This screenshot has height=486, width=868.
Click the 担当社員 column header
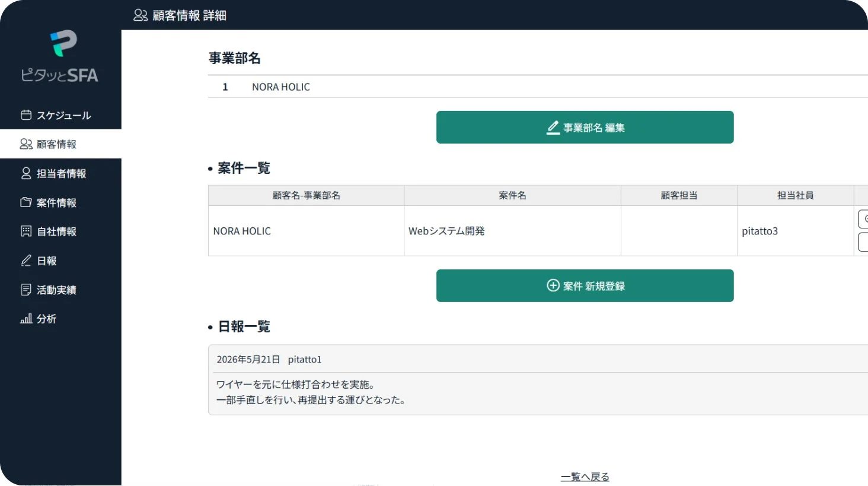coord(795,195)
